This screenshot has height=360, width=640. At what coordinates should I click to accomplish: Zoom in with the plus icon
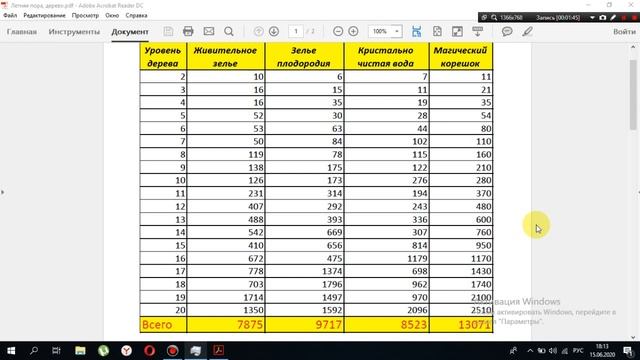pos(353,31)
